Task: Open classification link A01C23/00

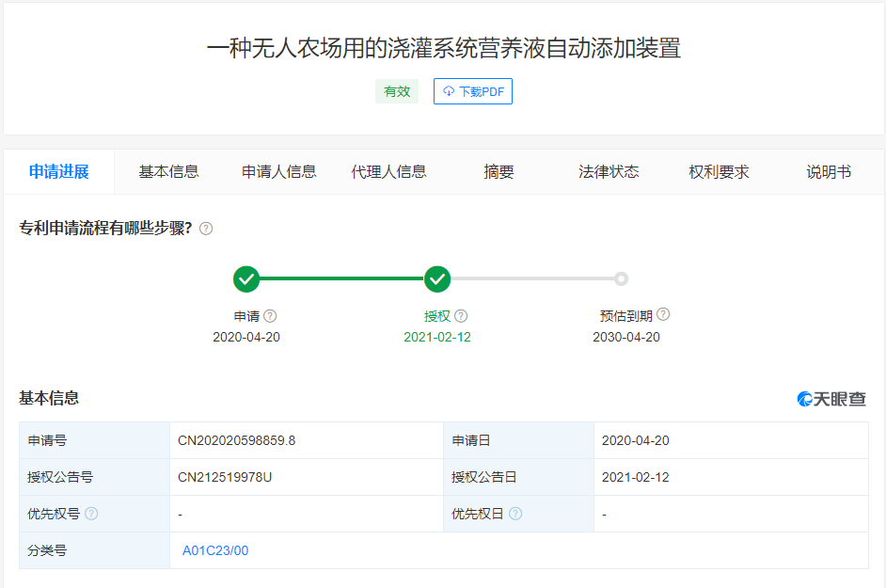Action: point(215,550)
